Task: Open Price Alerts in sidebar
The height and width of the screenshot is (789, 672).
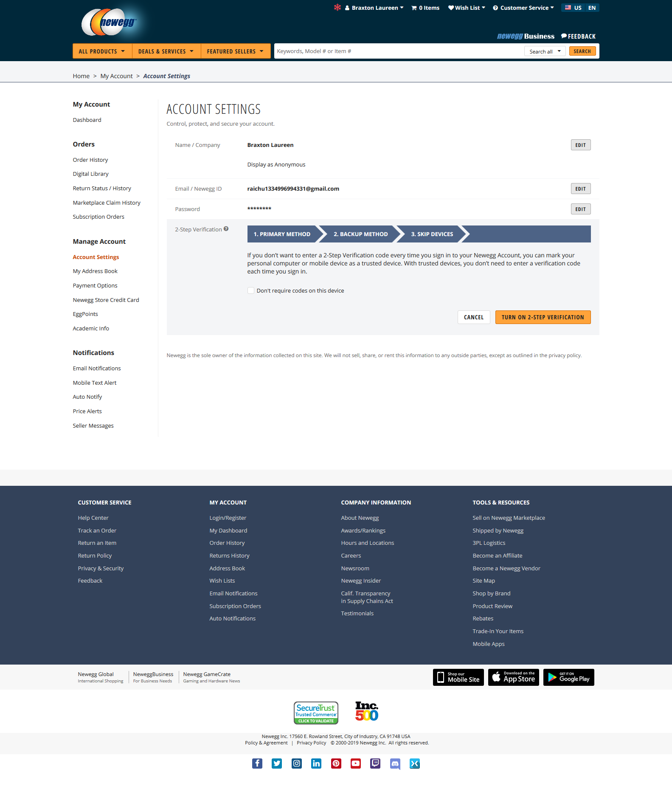Action: 87,411
